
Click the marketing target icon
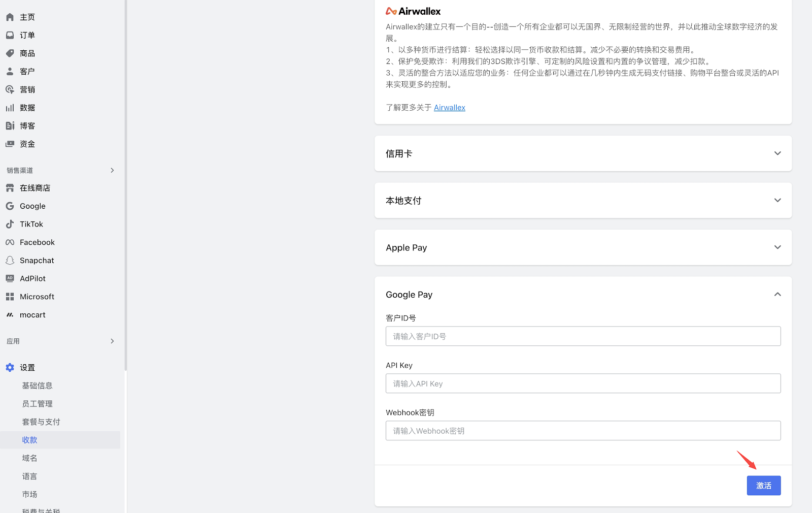(x=10, y=89)
